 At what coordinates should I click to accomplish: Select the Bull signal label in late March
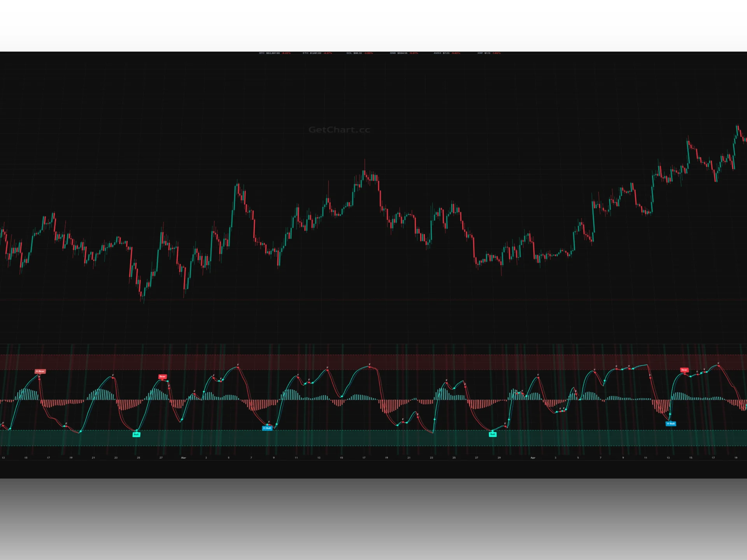(x=493, y=434)
